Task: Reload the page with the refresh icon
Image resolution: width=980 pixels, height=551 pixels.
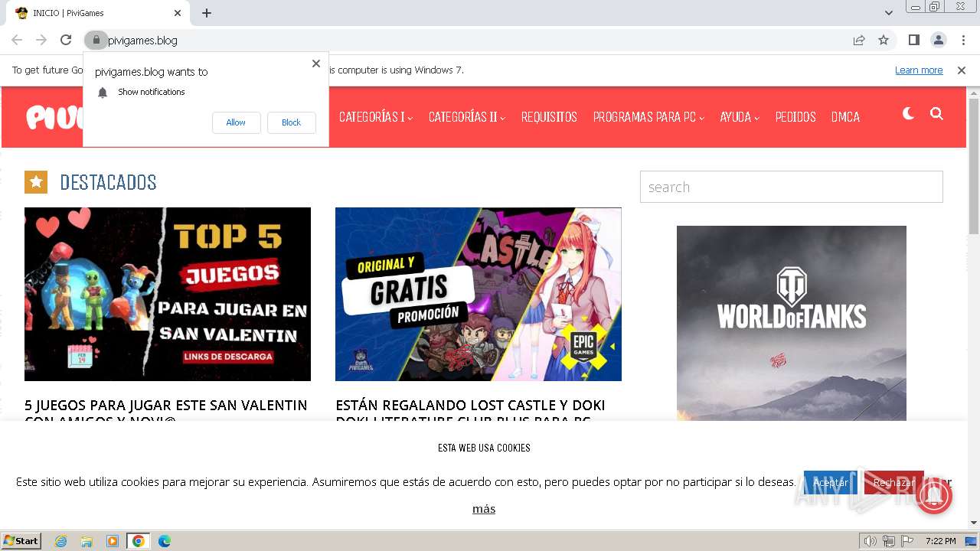Action: pos(66,40)
